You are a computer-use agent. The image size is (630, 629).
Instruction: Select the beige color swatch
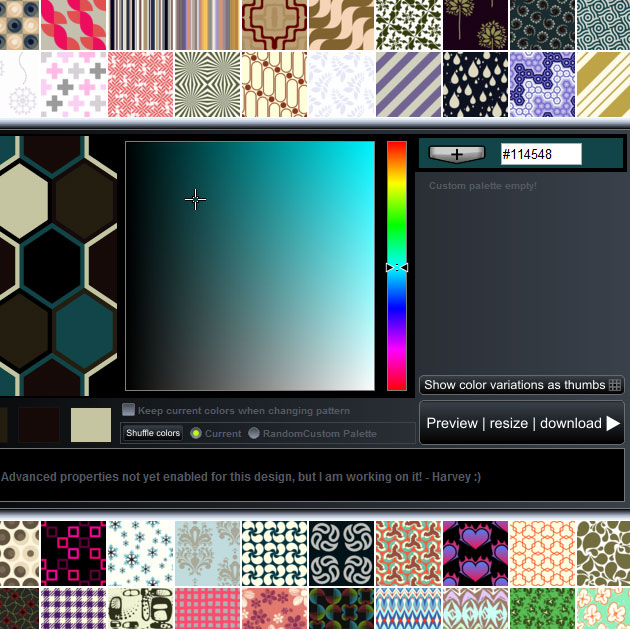tap(91, 425)
